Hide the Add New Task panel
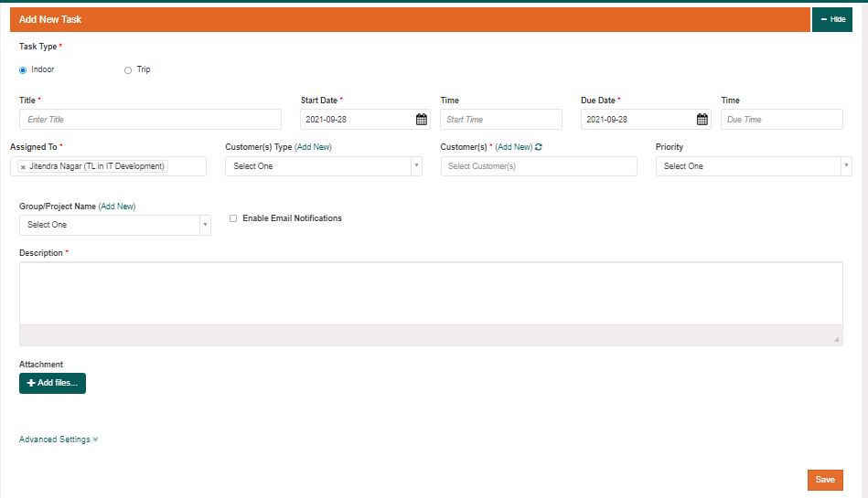This screenshot has height=498, width=868. click(x=832, y=19)
